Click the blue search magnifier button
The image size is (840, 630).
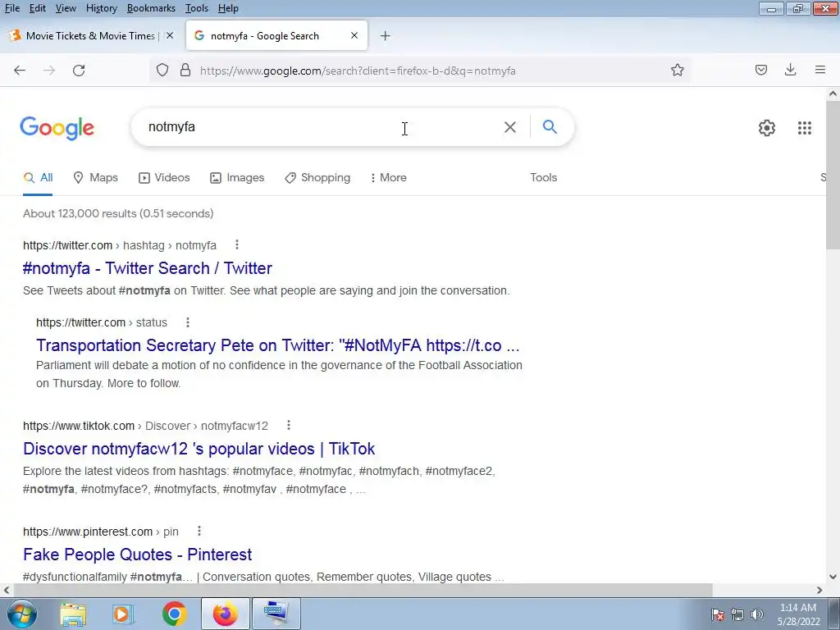pos(550,127)
